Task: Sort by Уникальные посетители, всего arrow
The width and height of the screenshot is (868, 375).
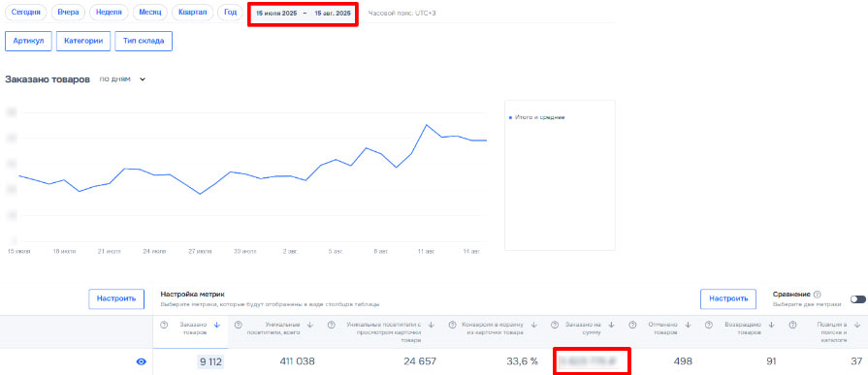Action: (310, 326)
